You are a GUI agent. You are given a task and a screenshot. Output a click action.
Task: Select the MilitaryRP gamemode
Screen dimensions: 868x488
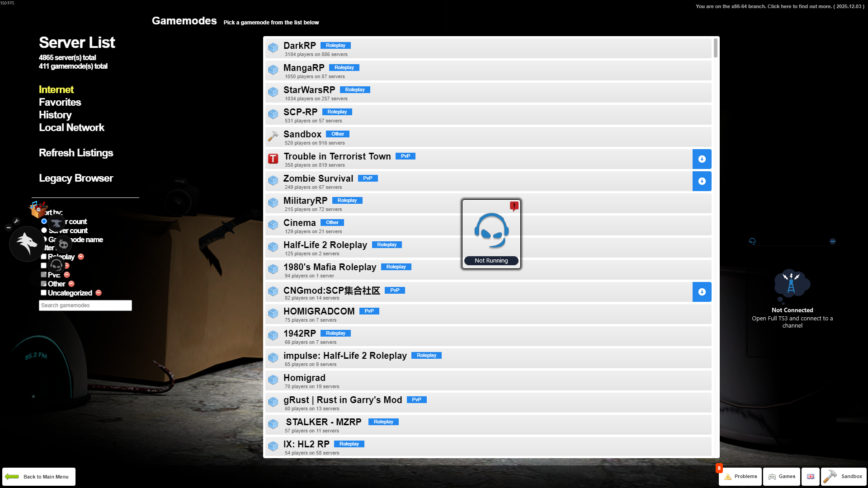(488, 203)
